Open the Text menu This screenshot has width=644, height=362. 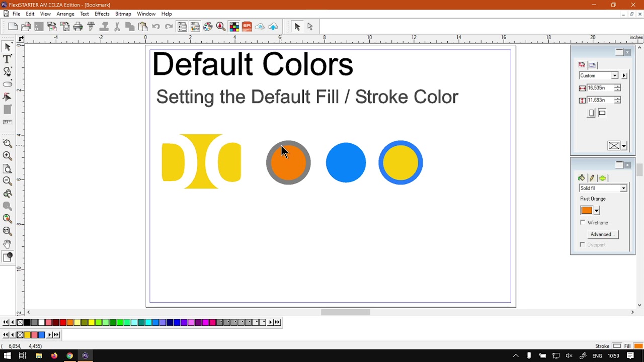coord(85,14)
